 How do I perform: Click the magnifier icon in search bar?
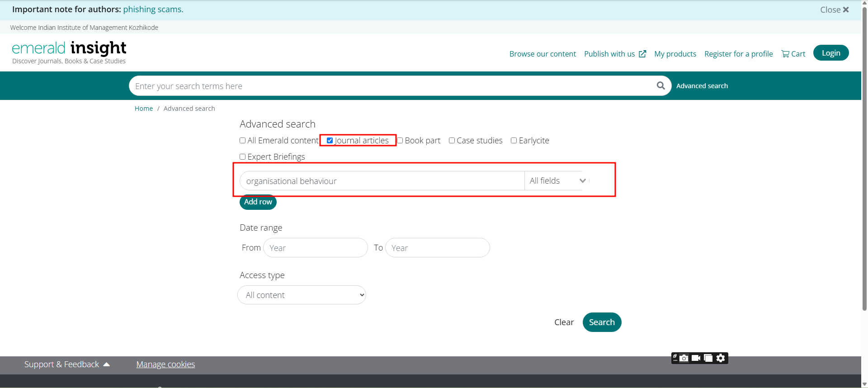pos(660,85)
